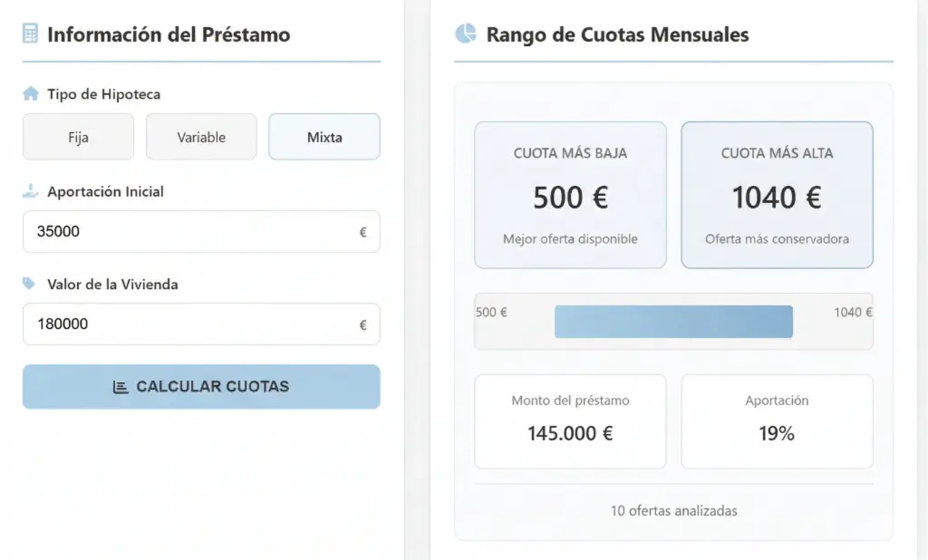Screen dimensions: 928x560
Task: Click the pie chart icon beside Rango de Cuotas Mensuales
Action: pos(465,33)
